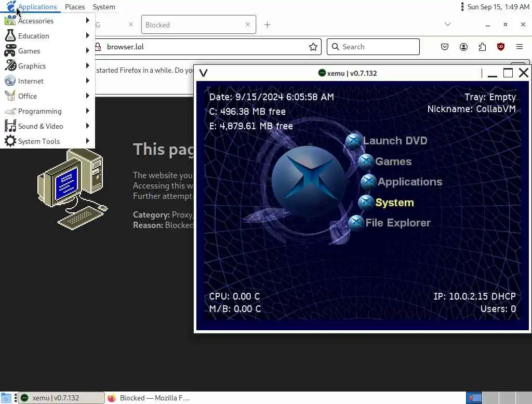
Task: Click the Graphics palette icon
Action: (10, 65)
